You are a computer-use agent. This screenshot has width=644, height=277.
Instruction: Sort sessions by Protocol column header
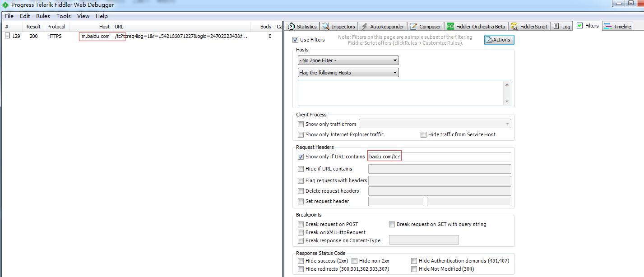click(x=57, y=27)
